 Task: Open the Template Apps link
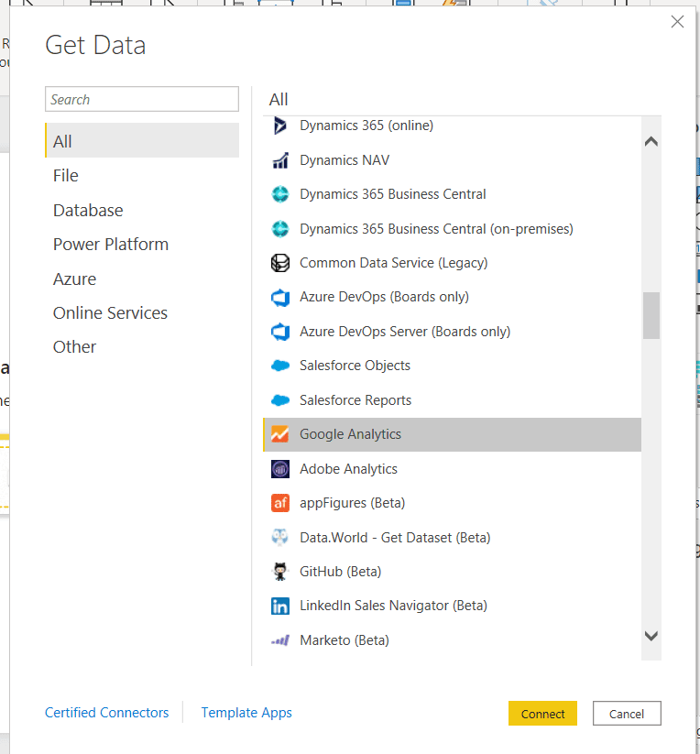pos(246,713)
